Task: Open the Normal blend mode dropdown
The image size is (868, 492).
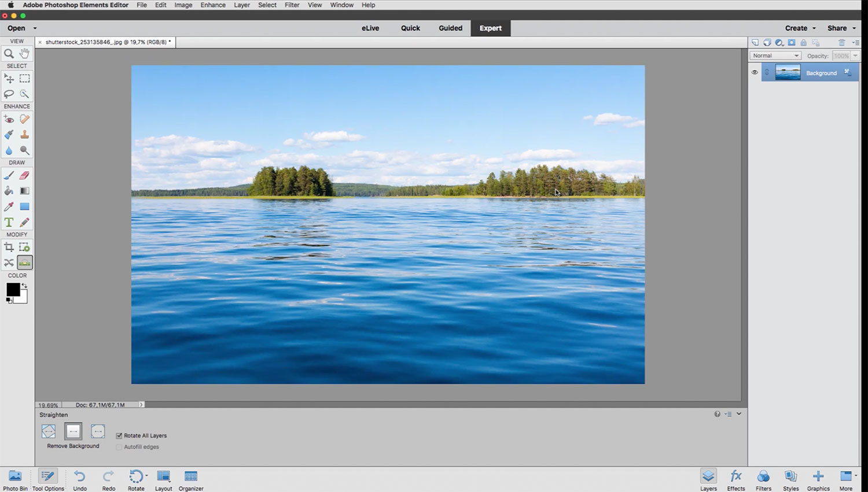Action: [x=775, y=56]
